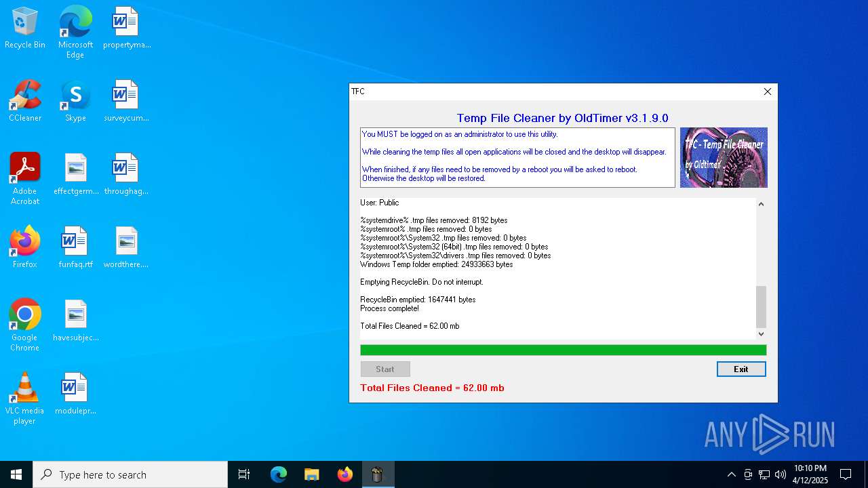Click the 'Process complete!' log line
868x488 pixels.
tap(390, 308)
